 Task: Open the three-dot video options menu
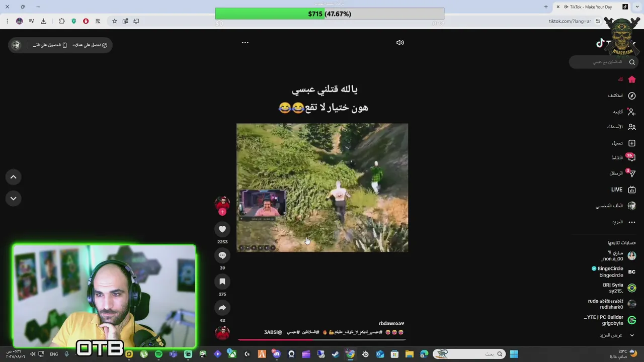(245, 43)
